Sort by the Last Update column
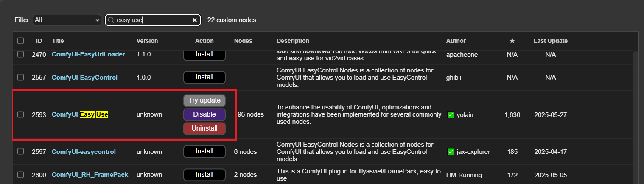The width and height of the screenshot is (644, 184). [x=550, y=41]
